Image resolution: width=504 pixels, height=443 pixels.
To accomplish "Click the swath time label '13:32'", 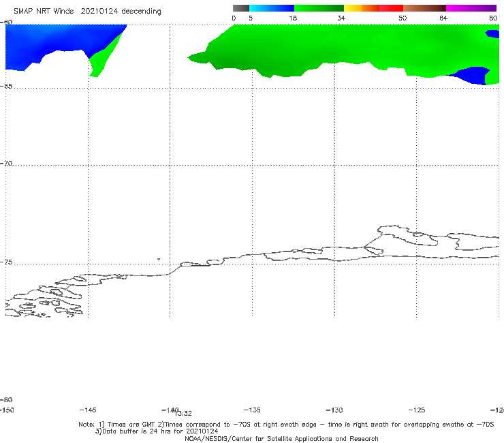I will coord(183,414).
